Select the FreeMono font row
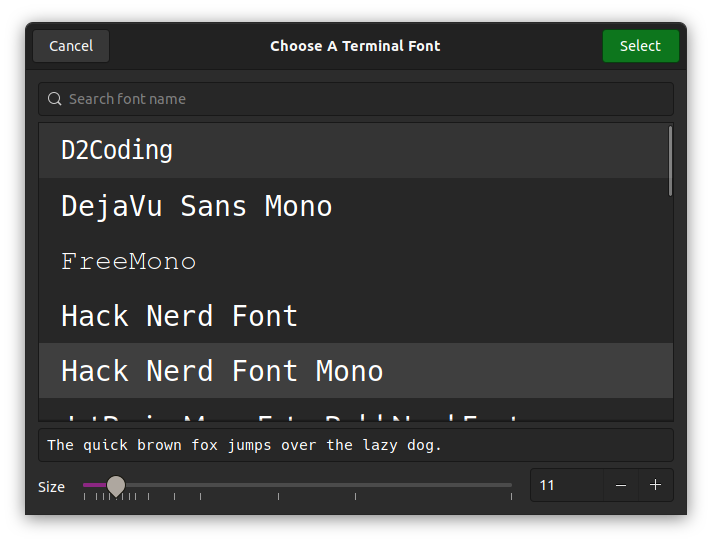Screen dimensions: 712x543 coord(354,261)
